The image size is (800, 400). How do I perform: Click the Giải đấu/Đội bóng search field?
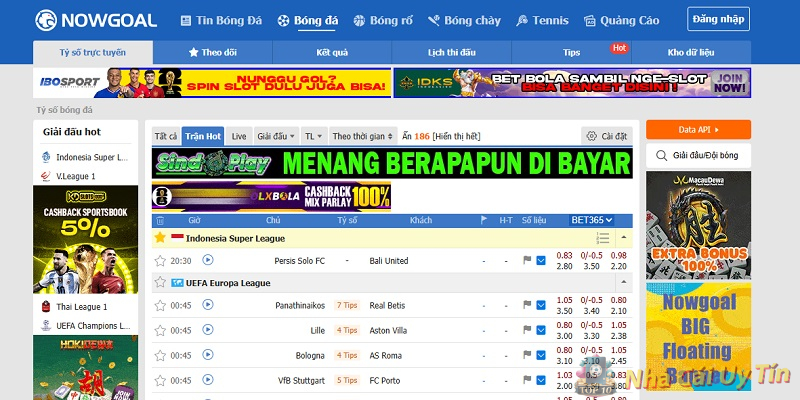click(x=705, y=155)
